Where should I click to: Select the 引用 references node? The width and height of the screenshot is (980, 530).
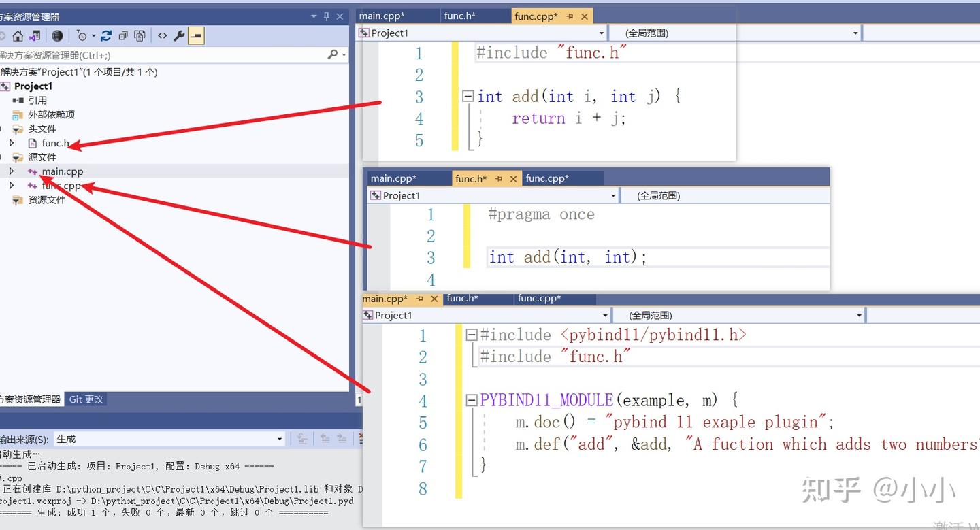coord(37,101)
